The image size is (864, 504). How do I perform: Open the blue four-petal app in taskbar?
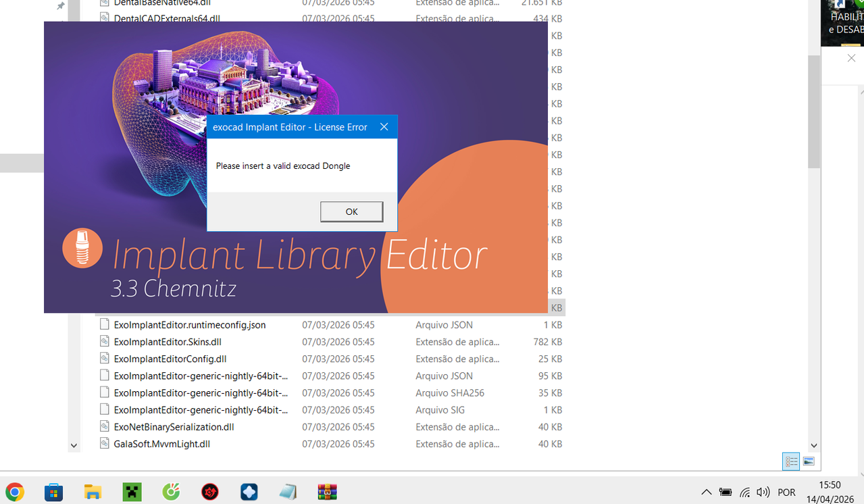[x=249, y=492]
